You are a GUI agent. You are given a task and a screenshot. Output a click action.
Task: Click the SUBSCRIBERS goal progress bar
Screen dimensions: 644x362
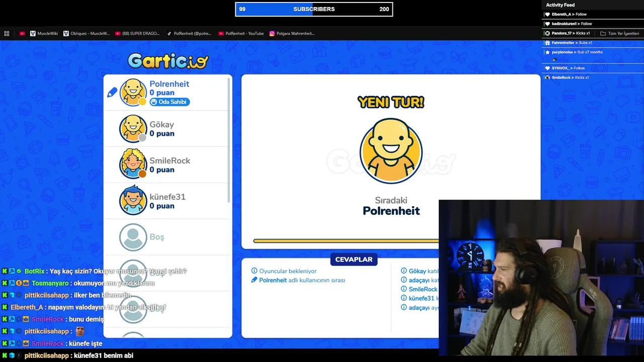[x=314, y=9]
